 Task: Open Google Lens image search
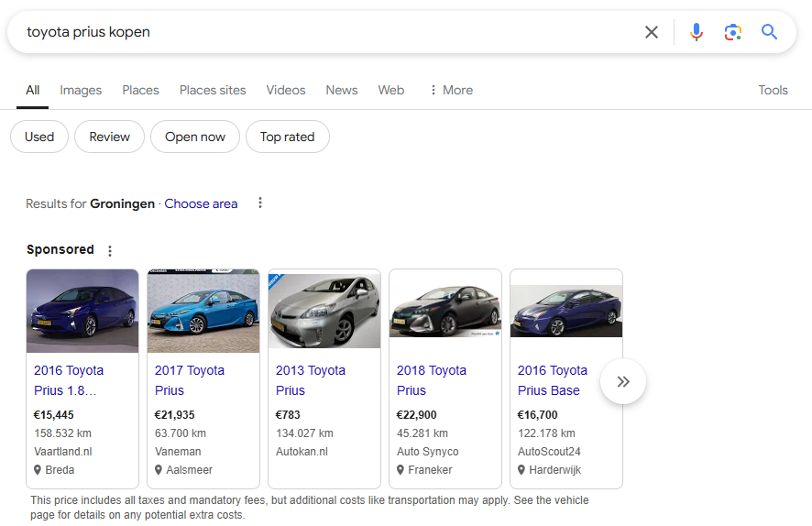tap(732, 32)
